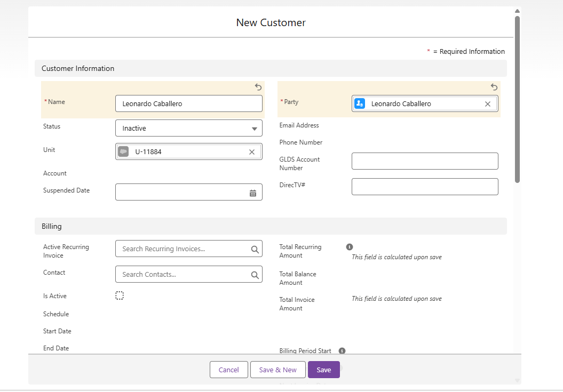Search in the Contact lookup field

pyautogui.click(x=189, y=274)
